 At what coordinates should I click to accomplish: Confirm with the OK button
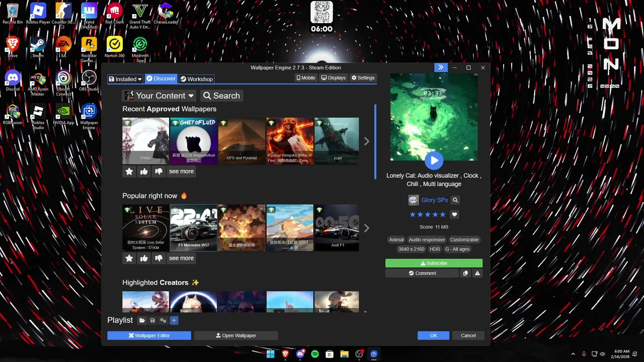(x=433, y=335)
